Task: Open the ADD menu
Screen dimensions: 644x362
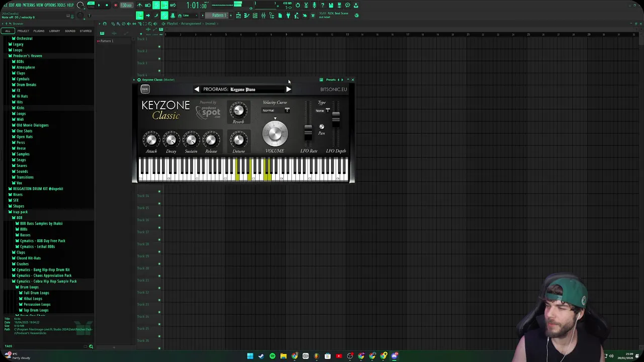Action: coord(18,5)
